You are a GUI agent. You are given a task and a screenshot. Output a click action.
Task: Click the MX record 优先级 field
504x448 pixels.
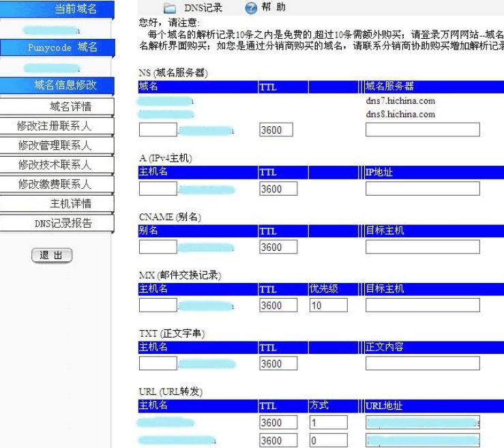point(328,305)
